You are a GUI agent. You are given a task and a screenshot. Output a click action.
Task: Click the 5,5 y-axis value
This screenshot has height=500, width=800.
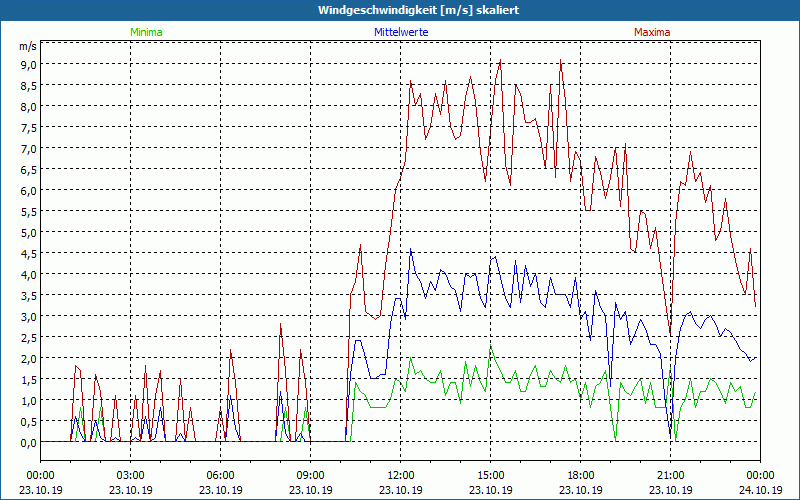[x=28, y=211]
